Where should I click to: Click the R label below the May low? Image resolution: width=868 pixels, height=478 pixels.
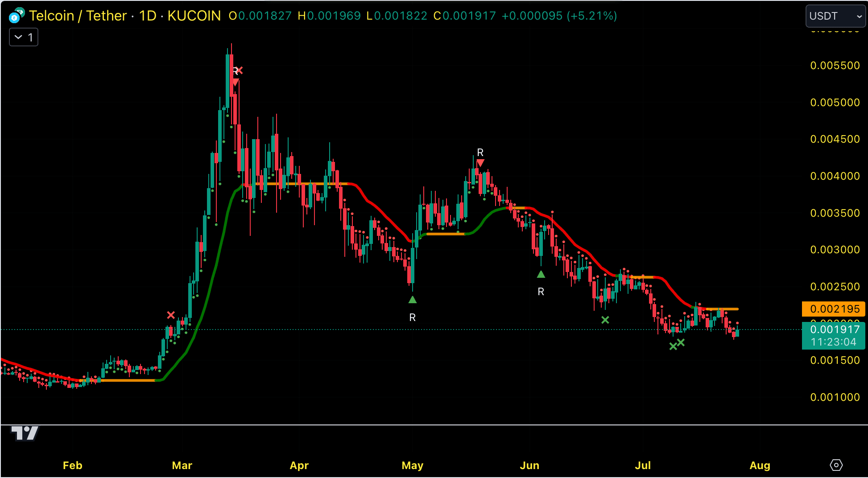[x=413, y=317]
